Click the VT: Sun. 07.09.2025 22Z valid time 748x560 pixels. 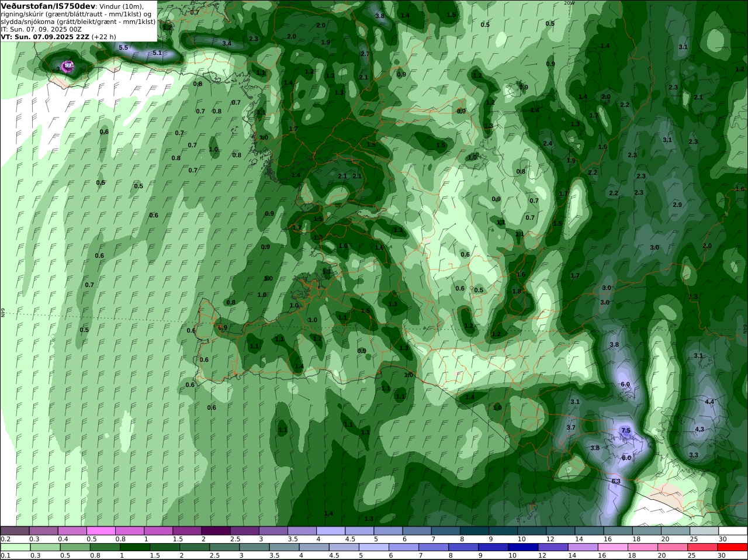45,36
